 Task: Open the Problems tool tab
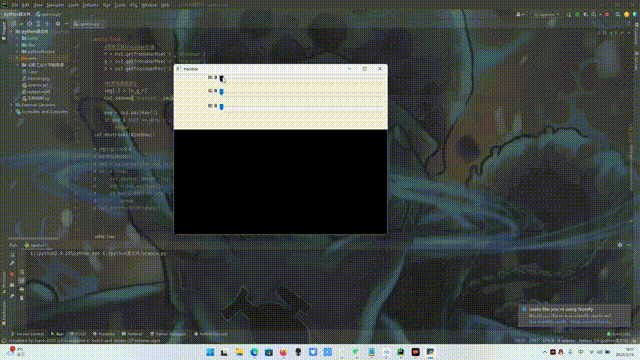click(x=104, y=334)
